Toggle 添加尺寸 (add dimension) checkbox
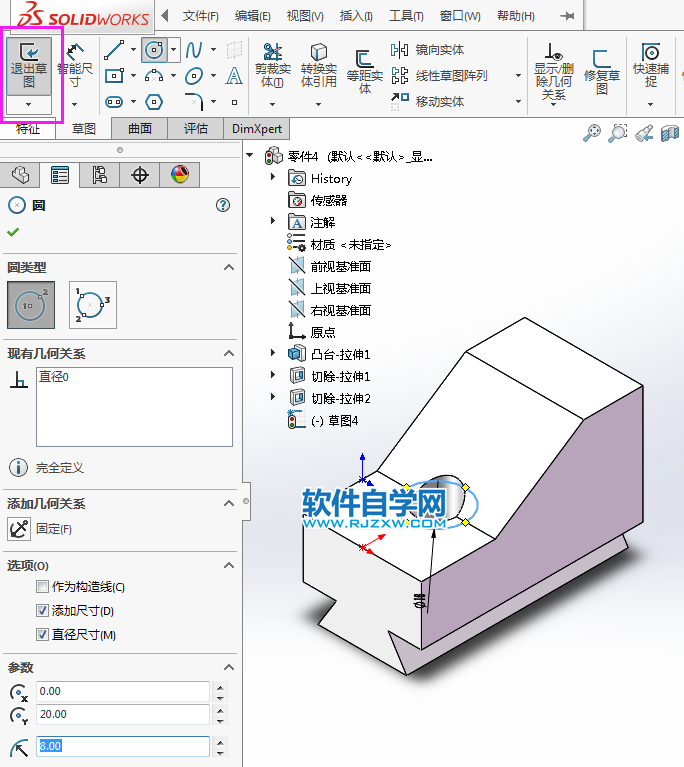Screen dimensions: 684x767 (43, 610)
